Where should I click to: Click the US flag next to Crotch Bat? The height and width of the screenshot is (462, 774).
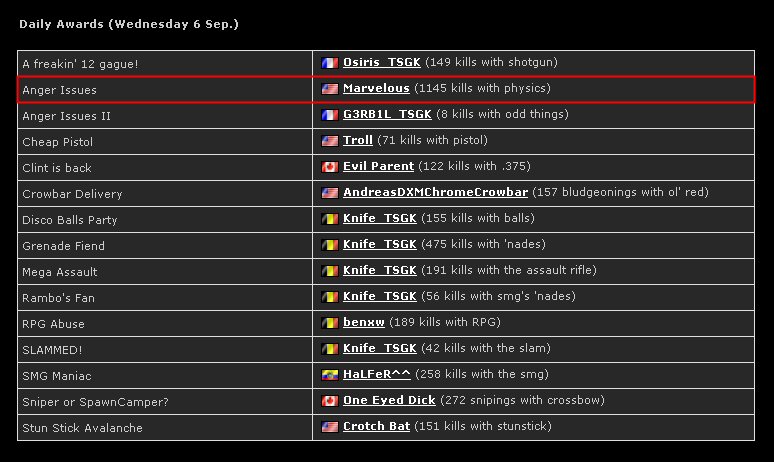click(329, 427)
